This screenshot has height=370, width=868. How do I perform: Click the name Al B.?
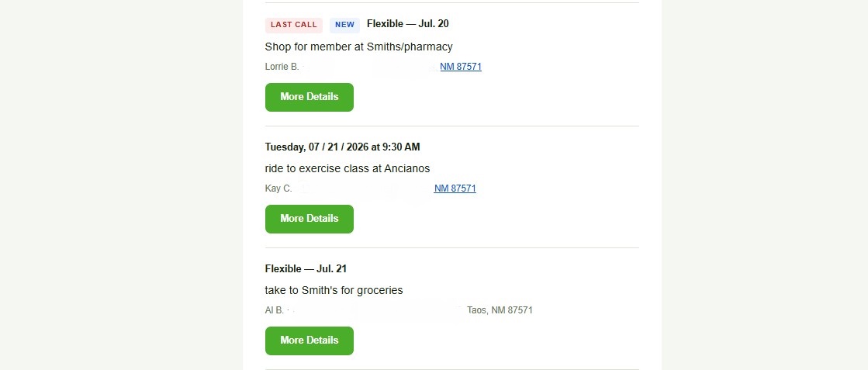point(274,310)
